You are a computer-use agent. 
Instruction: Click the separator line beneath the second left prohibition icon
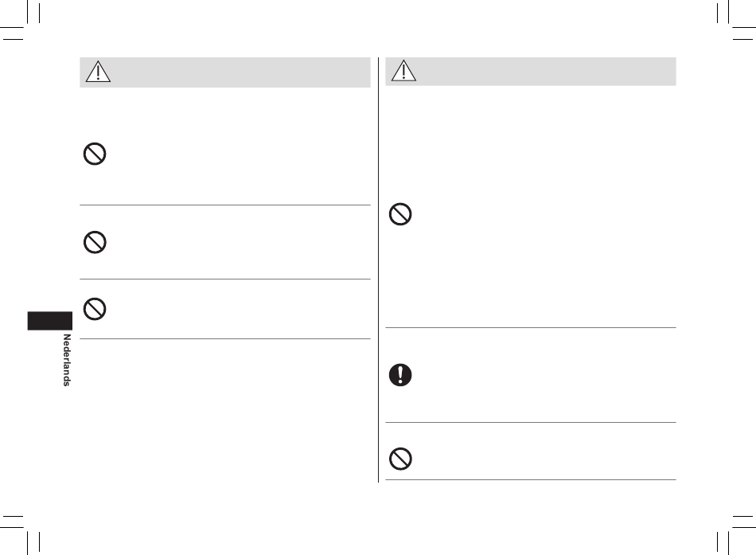coord(225,279)
